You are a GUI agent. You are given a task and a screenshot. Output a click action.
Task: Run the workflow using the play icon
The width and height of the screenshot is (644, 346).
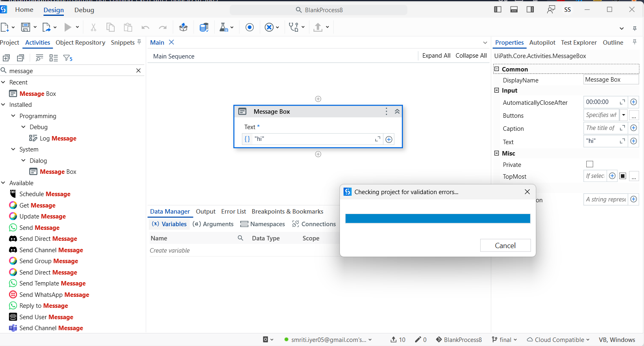click(68, 27)
